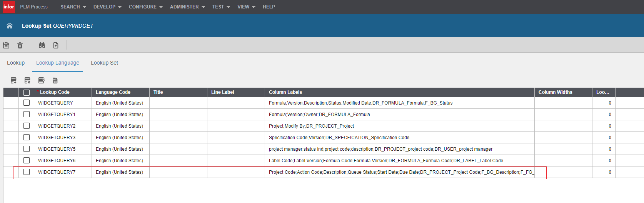Click the grid export icon

(55, 80)
